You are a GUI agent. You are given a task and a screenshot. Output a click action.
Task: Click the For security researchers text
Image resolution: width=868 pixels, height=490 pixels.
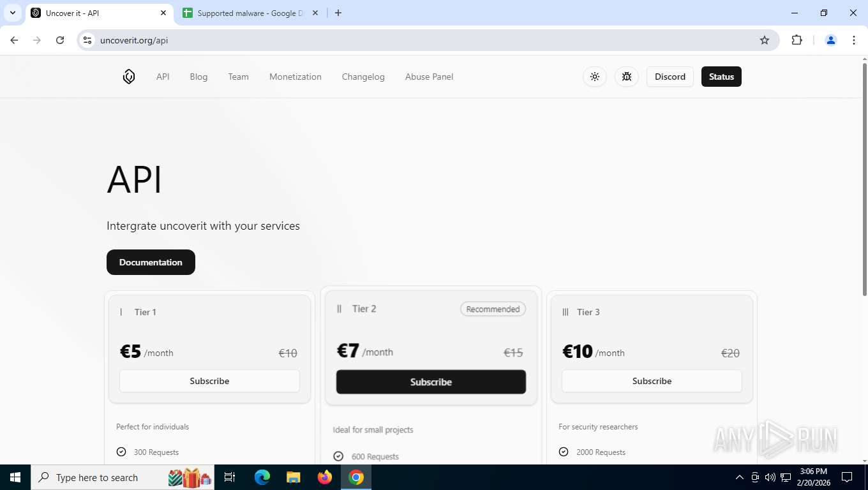(x=598, y=426)
